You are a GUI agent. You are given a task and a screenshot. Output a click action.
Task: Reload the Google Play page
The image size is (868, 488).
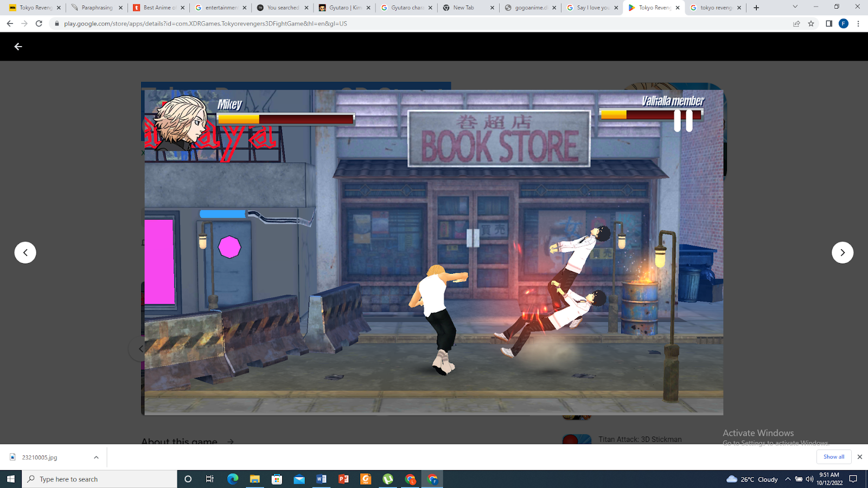39,23
